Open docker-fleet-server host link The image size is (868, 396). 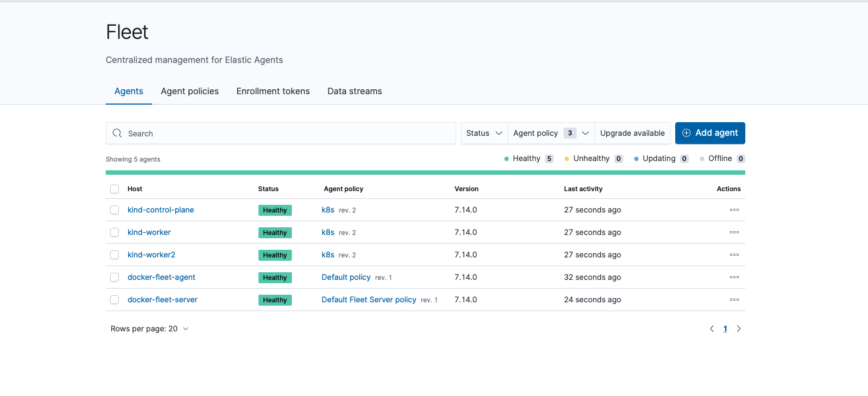pos(163,300)
